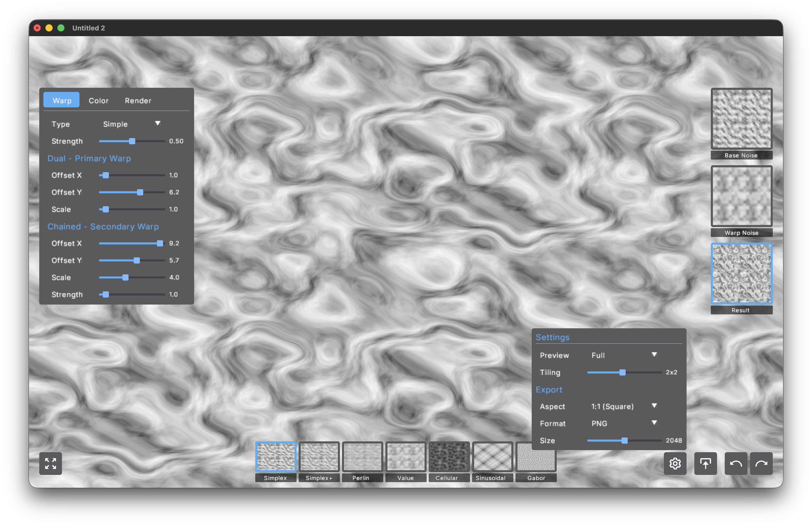Switch to the Render tab
Viewport: 812px width, 526px height.
pyautogui.click(x=138, y=100)
